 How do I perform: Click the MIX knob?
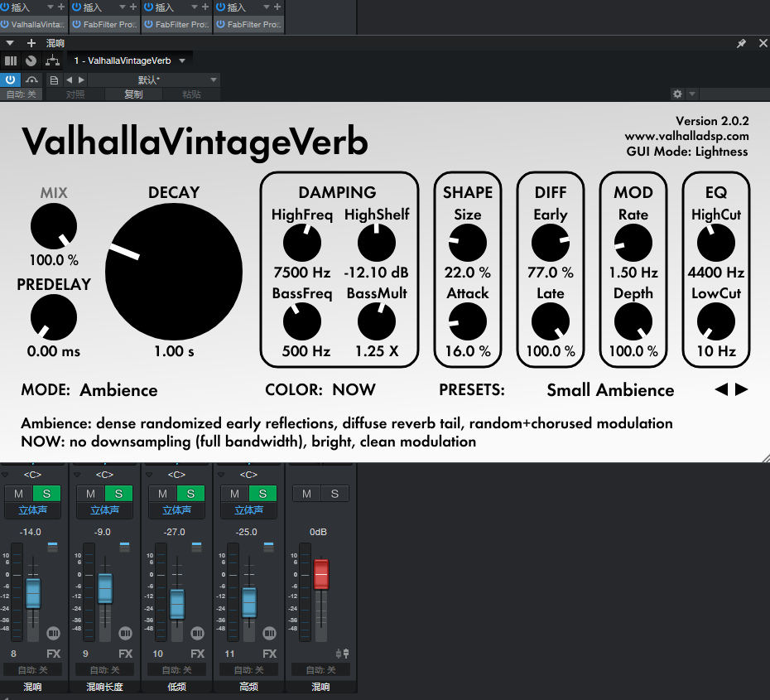[x=54, y=226]
